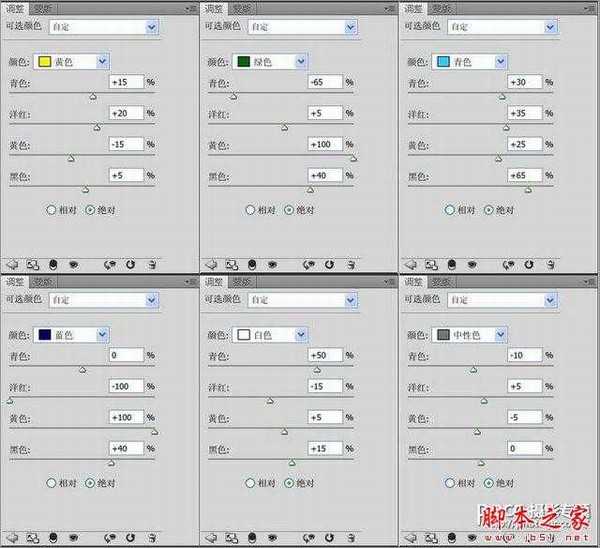The height and width of the screenshot is (548, 600).
Task: Click 青色 -65 field in 绿色 panel
Action: tap(325, 82)
